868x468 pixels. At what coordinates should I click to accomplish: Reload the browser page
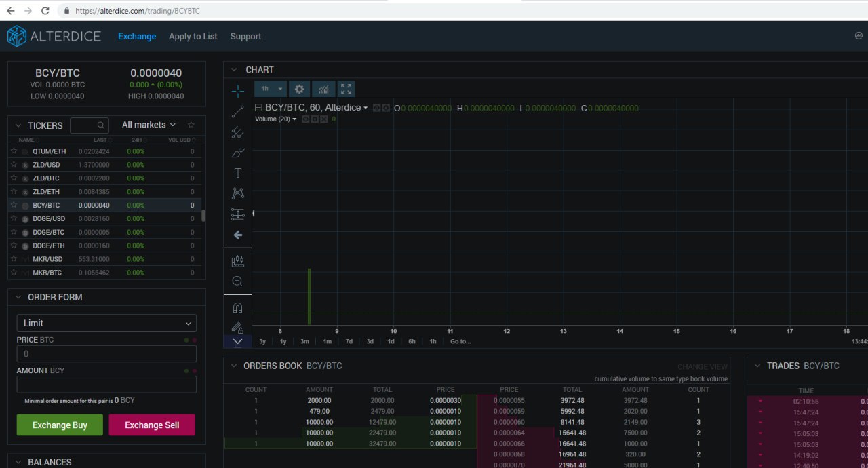click(x=45, y=11)
